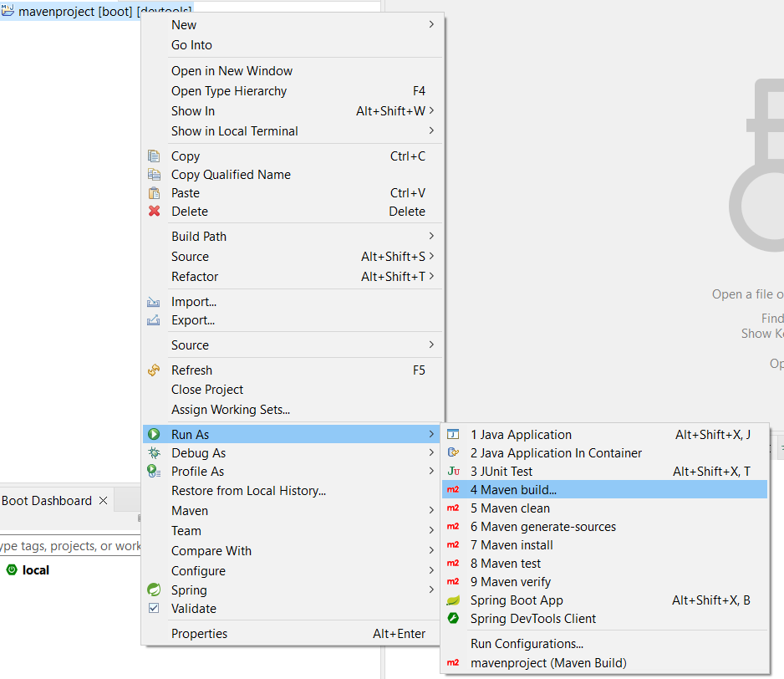
Task: Close the Boot Dashboard tab
Action: 104,500
